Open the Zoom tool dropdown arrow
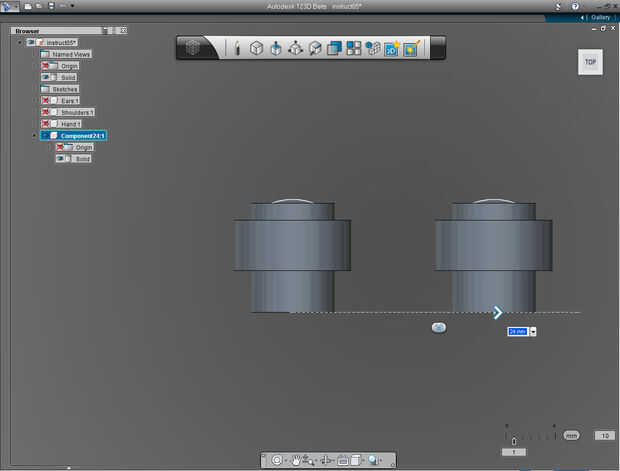620x471 pixels. coord(316,461)
